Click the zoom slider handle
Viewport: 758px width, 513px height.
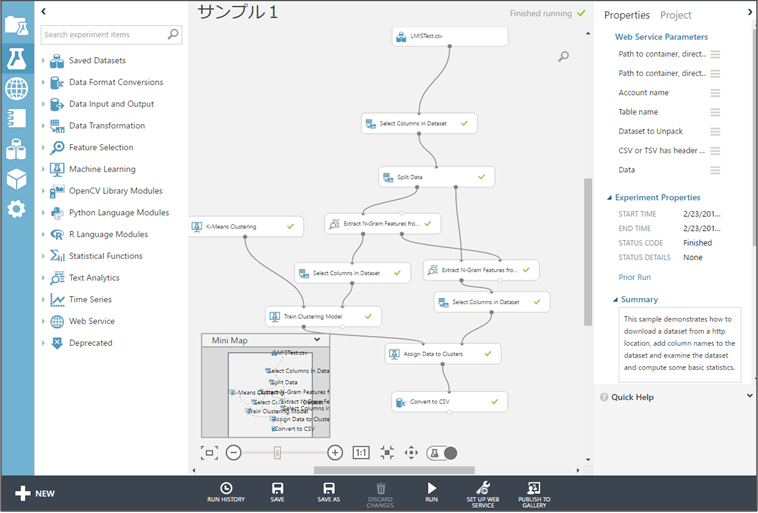click(x=277, y=453)
